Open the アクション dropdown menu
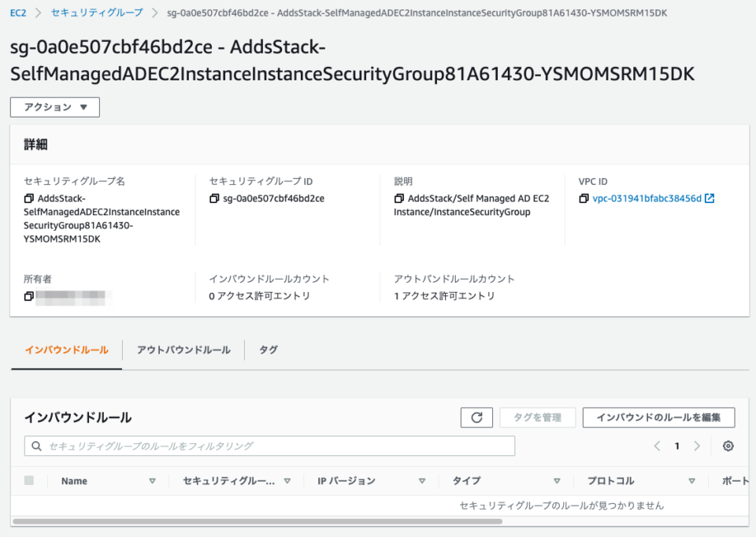 point(54,107)
